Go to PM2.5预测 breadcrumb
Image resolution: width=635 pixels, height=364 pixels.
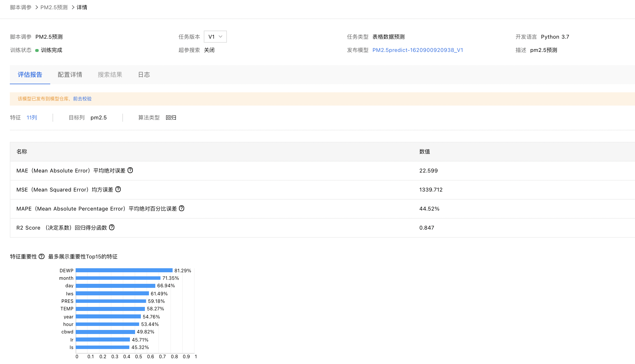click(54, 7)
